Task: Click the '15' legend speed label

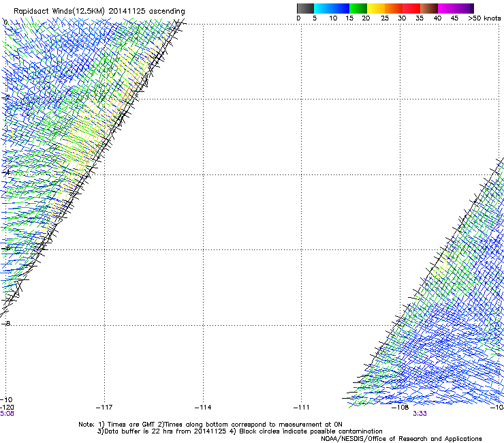Action: click(x=349, y=18)
